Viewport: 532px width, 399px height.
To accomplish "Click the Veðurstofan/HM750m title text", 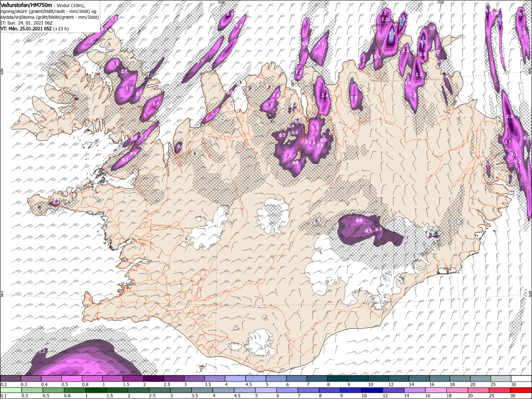I will point(27,5).
